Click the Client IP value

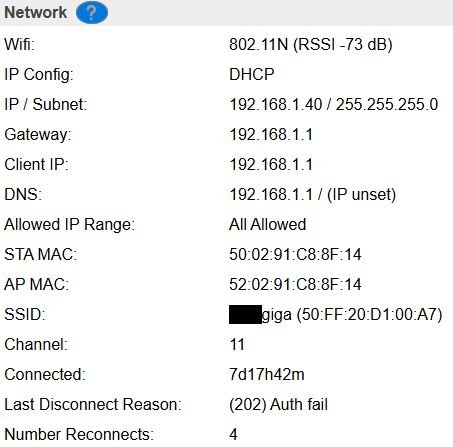(x=271, y=164)
